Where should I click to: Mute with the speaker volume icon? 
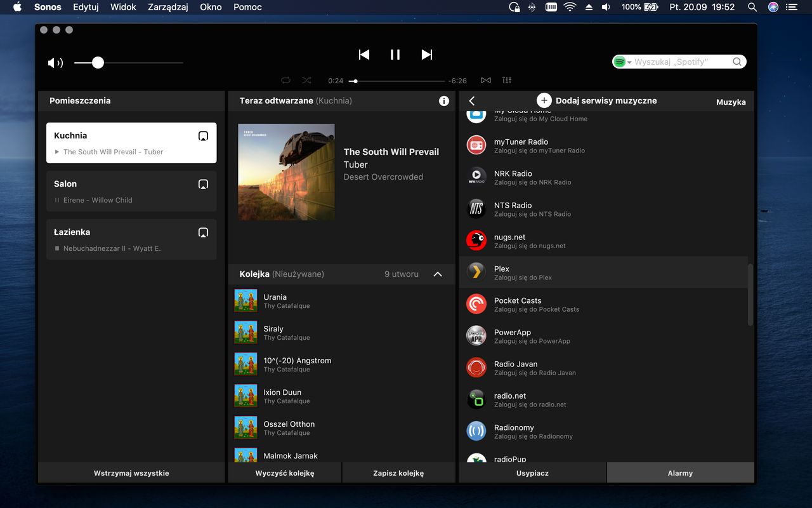coord(55,63)
